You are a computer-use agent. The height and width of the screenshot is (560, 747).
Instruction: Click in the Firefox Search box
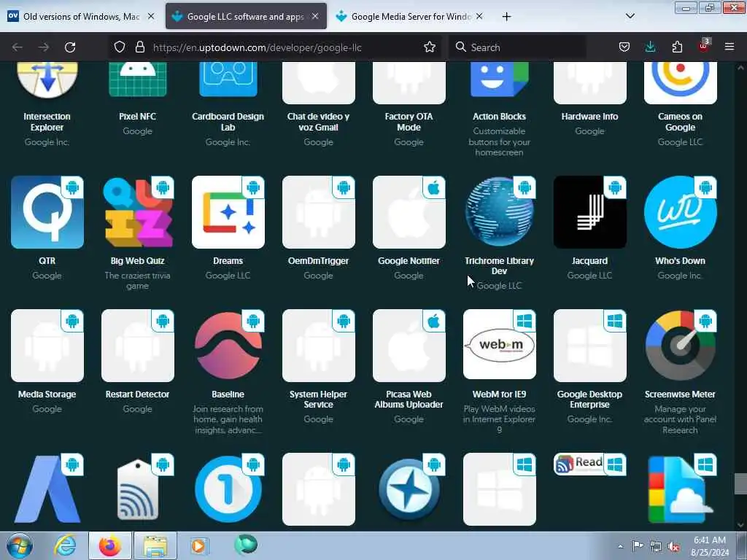(x=518, y=47)
